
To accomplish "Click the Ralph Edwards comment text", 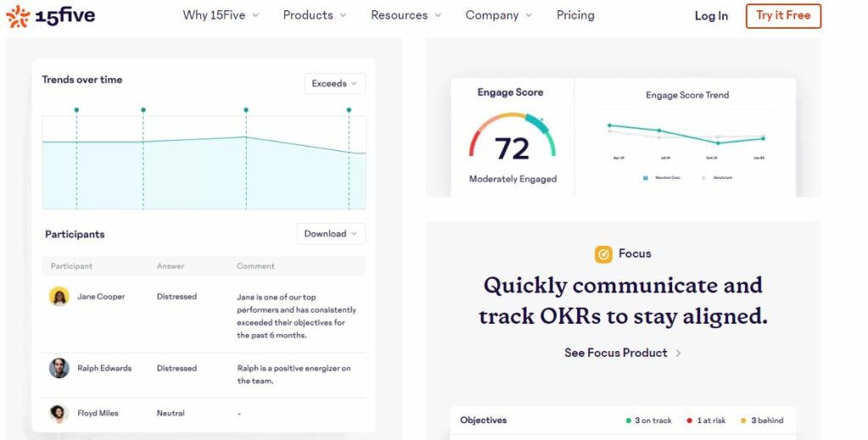I will coord(293,374).
